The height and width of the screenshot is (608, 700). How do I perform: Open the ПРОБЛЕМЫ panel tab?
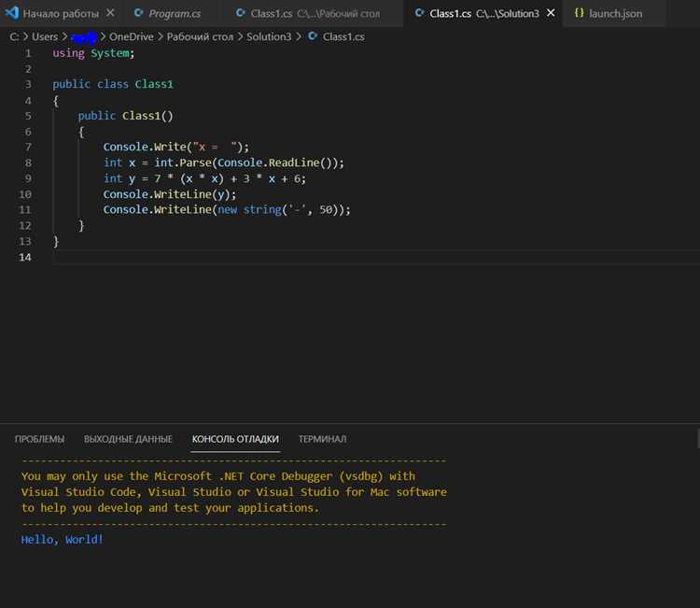(39, 439)
